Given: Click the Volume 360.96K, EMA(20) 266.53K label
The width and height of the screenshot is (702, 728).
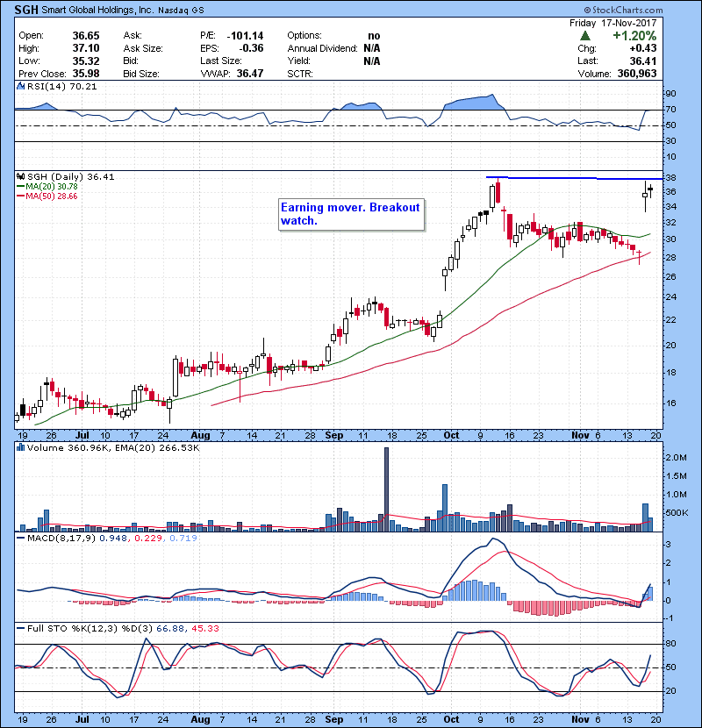Looking at the screenshot, I should click(x=113, y=447).
